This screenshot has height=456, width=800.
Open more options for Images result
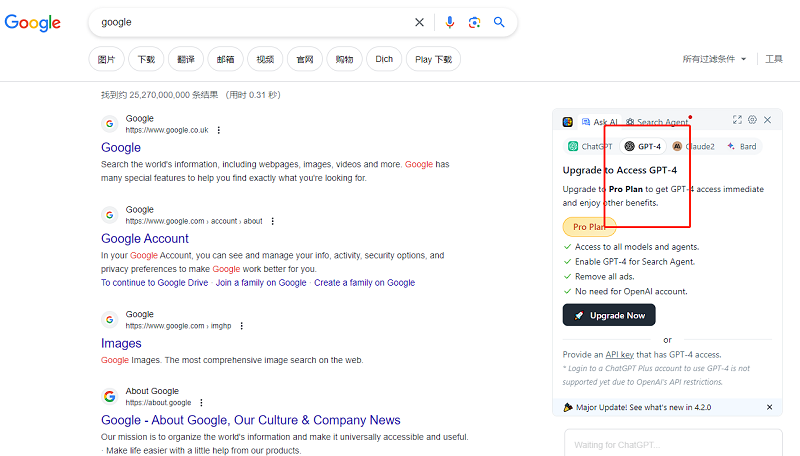click(242, 326)
